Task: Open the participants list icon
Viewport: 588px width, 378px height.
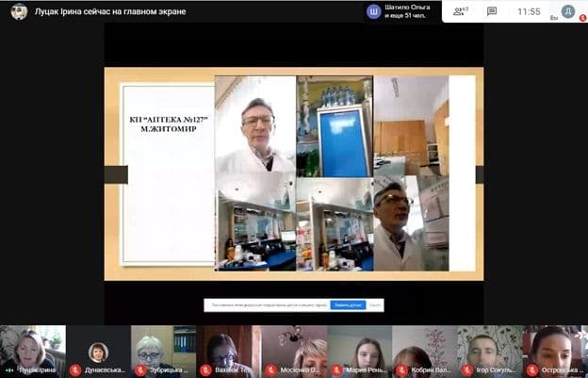Action: click(x=460, y=11)
